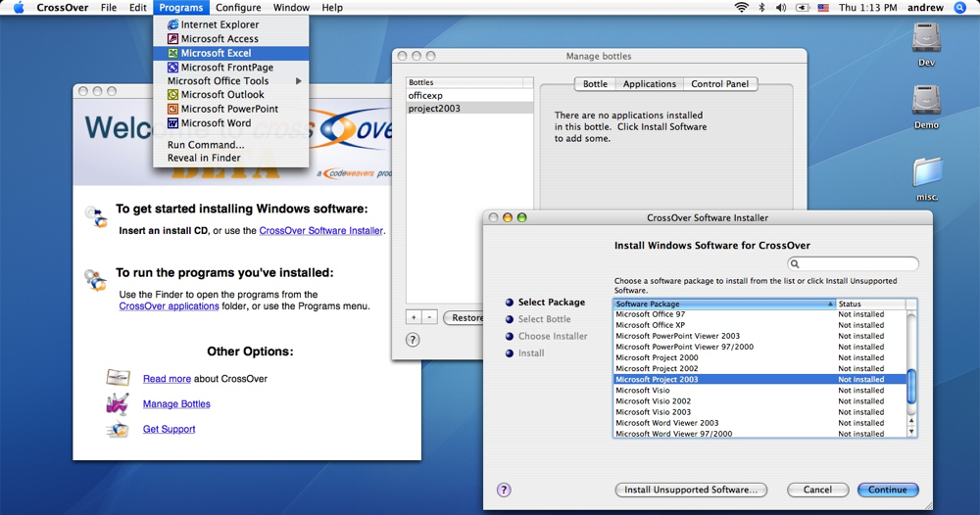Select Microsoft Word Viewer 2003 row

click(x=760, y=423)
